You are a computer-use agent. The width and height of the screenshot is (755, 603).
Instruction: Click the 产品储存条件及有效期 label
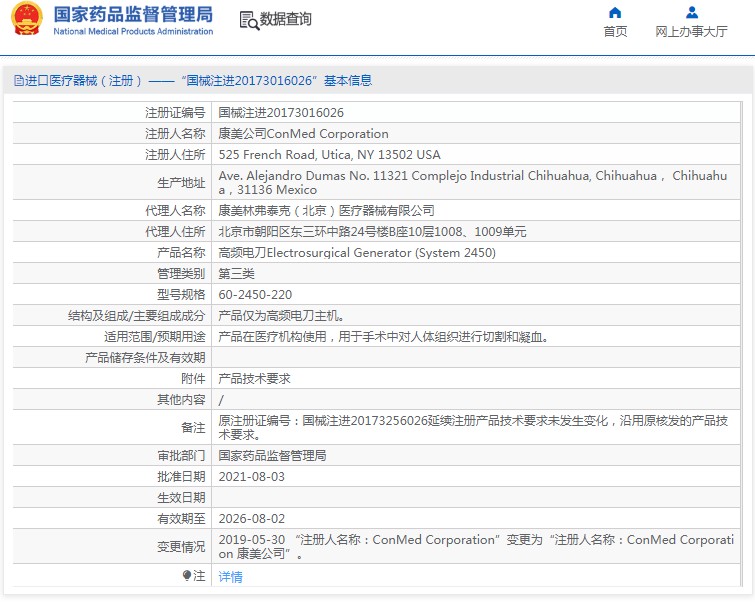point(145,358)
